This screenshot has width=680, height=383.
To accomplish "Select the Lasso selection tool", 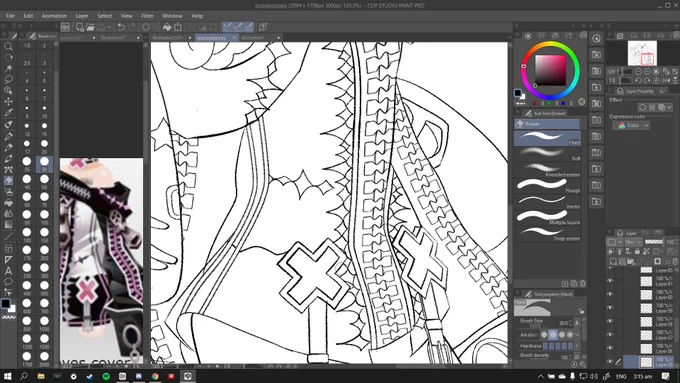I will click(x=8, y=79).
